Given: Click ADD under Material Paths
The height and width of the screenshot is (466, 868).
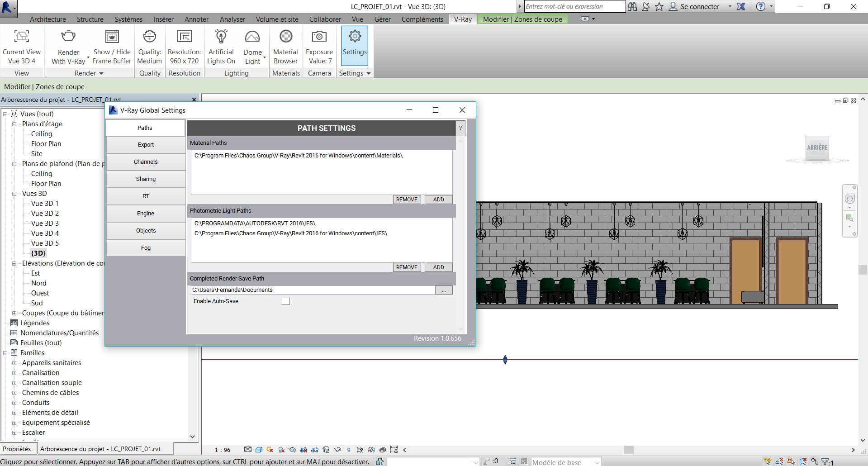Looking at the screenshot, I should point(438,199).
